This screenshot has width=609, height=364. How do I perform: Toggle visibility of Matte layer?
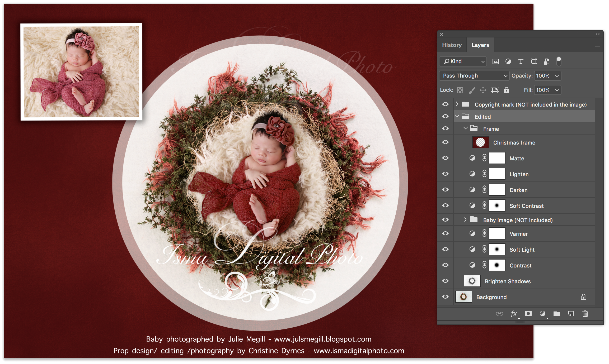click(446, 158)
